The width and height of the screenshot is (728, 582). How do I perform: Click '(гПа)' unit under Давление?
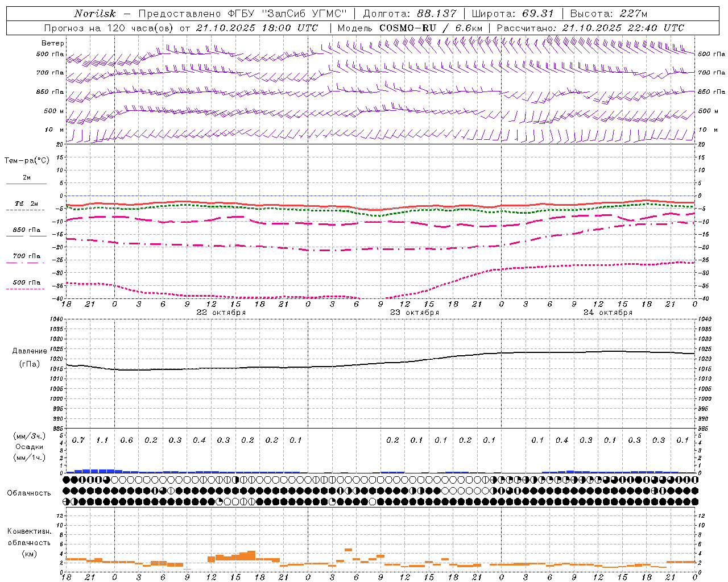coord(30,364)
